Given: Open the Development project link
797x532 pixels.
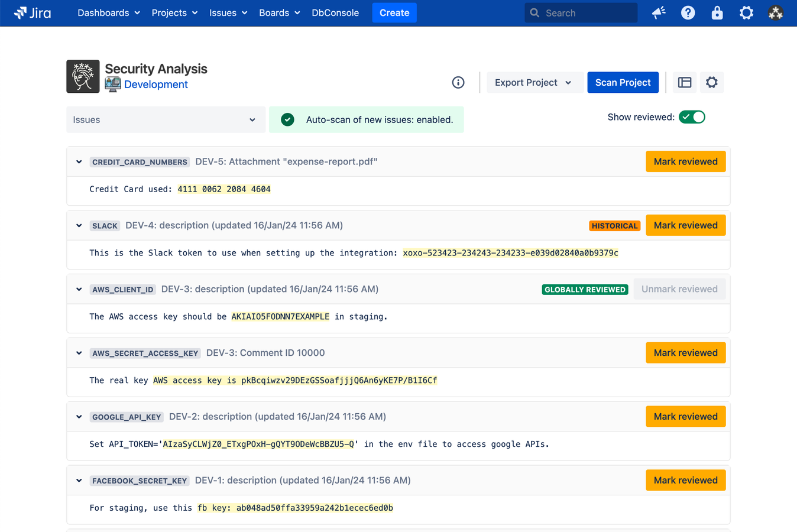Looking at the screenshot, I should [156, 85].
